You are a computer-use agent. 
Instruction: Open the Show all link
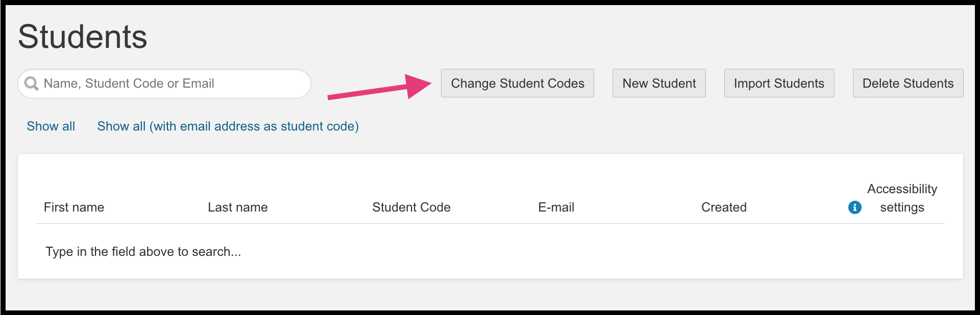pyautogui.click(x=51, y=126)
